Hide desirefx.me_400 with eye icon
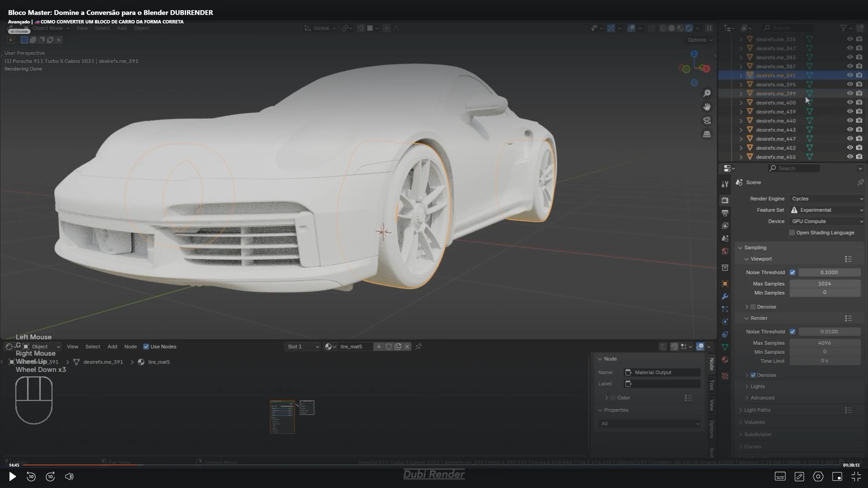This screenshot has height=488, width=868. tap(850, 102)
